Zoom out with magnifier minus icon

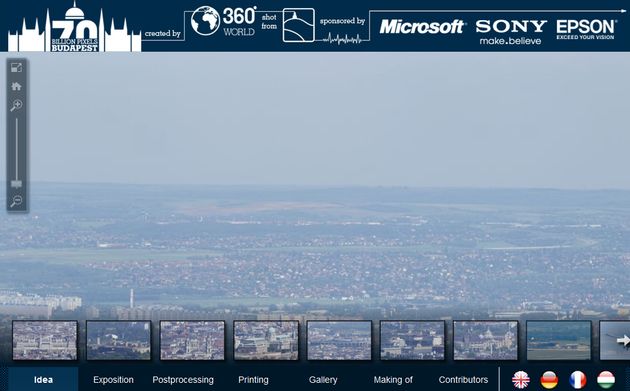[x=16, y=201]
